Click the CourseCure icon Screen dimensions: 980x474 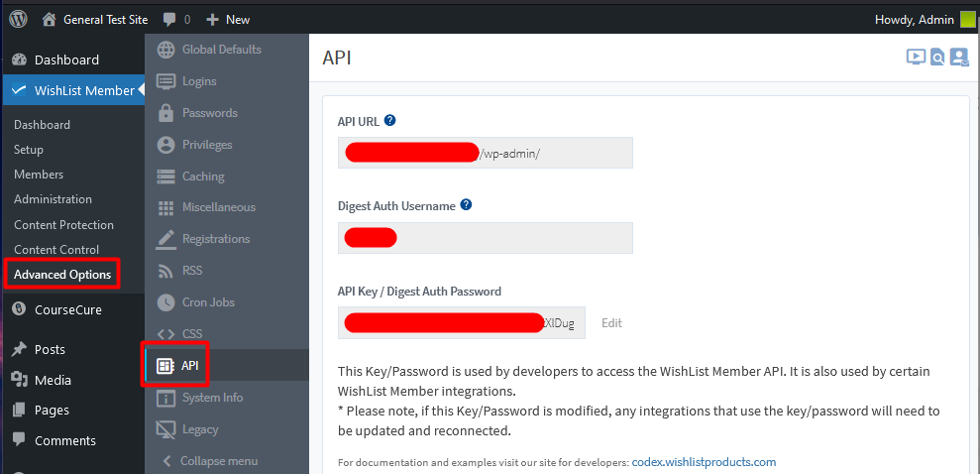pyautogui.click(x=20, y=309)
